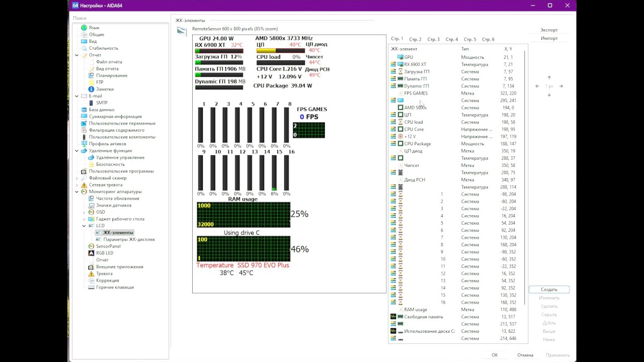Screen dimensions: 644x362
Task: Select the RAM usage list row
Action: 455,310
